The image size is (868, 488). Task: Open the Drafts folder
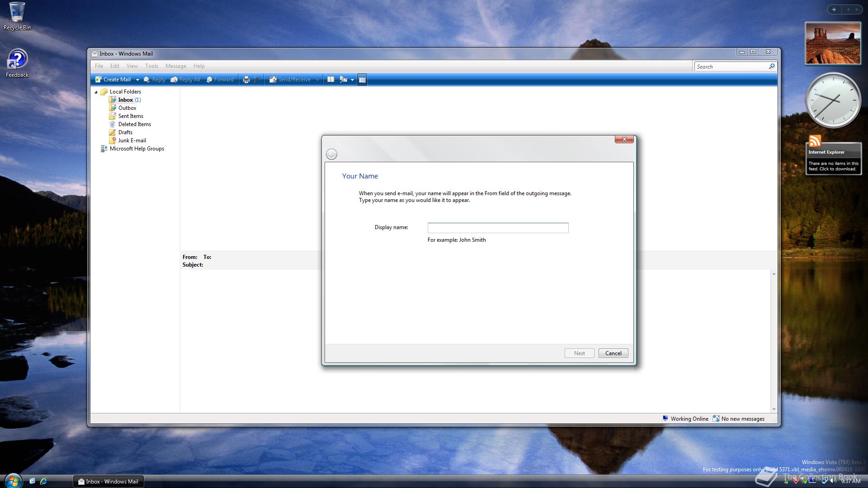[x=125, y=132]
